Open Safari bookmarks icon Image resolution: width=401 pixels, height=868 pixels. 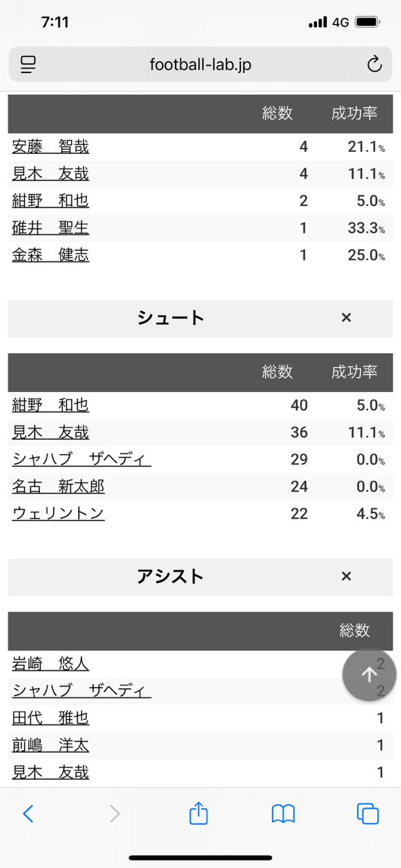coord(283,814)
